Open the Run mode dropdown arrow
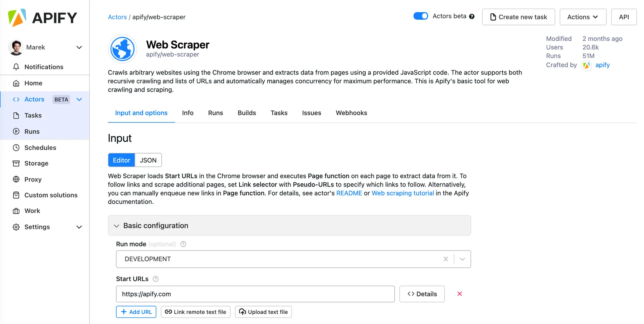Viewport: 644px width, 324px height. (462, 259)
